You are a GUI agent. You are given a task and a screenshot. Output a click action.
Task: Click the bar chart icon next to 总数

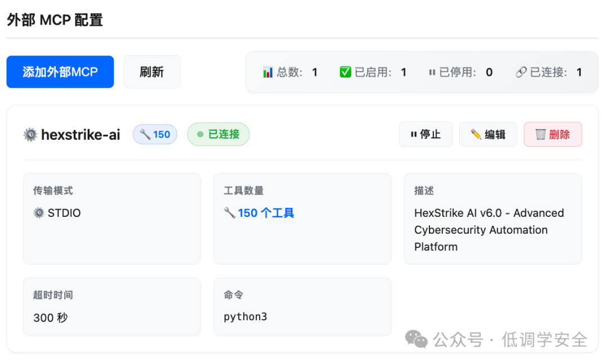point(268,72)
